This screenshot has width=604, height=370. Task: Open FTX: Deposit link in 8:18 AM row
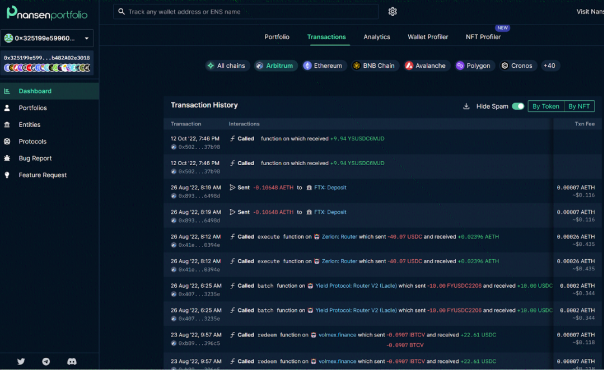[x=330, y=188]
